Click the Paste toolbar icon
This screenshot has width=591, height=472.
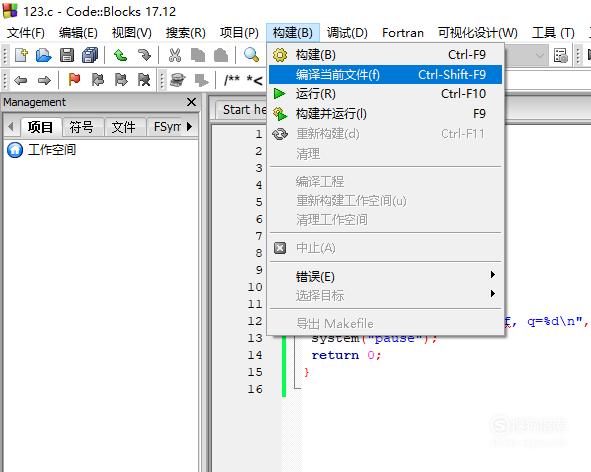tap(221, 55)
